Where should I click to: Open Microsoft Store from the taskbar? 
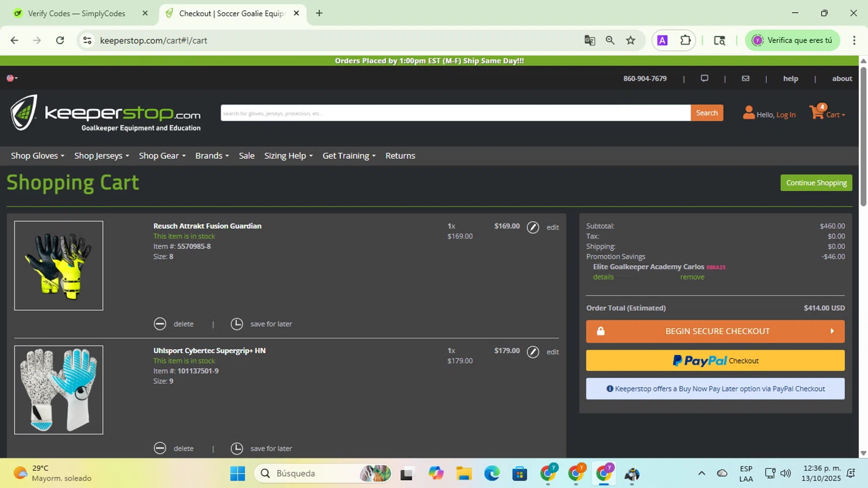[x=520, y=474]
